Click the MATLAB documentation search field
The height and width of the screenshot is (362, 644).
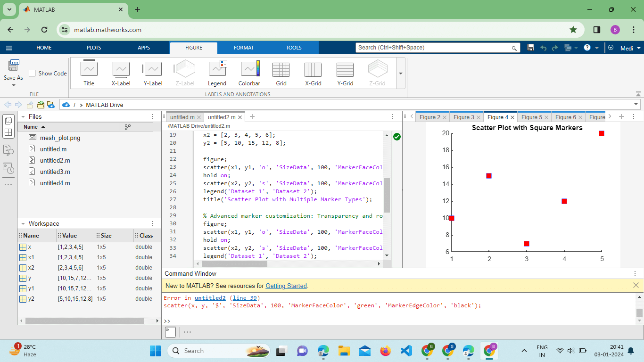[x=434, y=48]
